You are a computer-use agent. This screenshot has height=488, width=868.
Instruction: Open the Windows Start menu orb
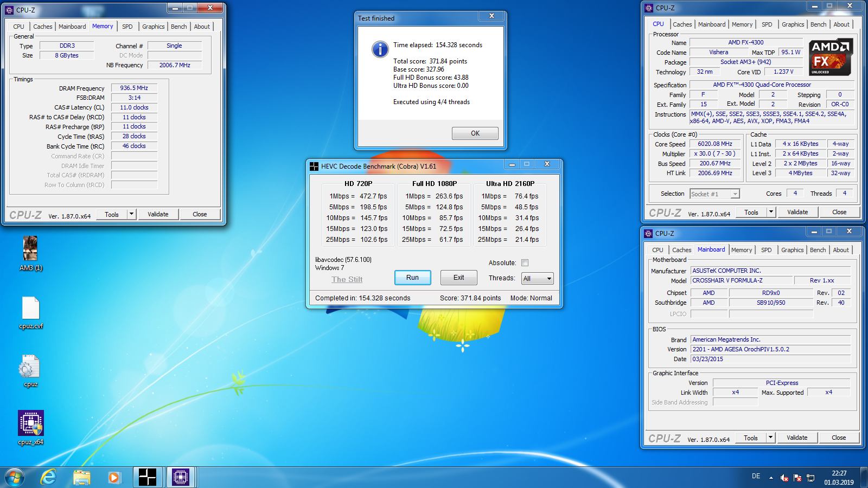[15, 477]
